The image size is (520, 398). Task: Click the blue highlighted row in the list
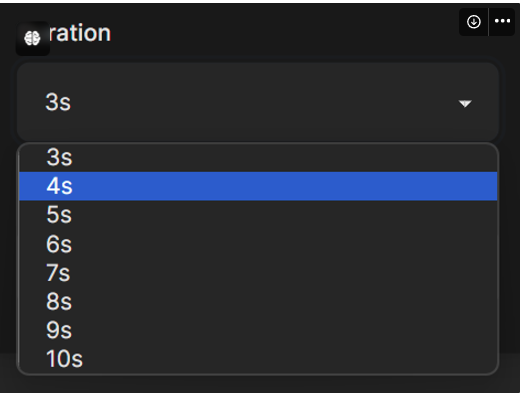[x=258, y=186]
